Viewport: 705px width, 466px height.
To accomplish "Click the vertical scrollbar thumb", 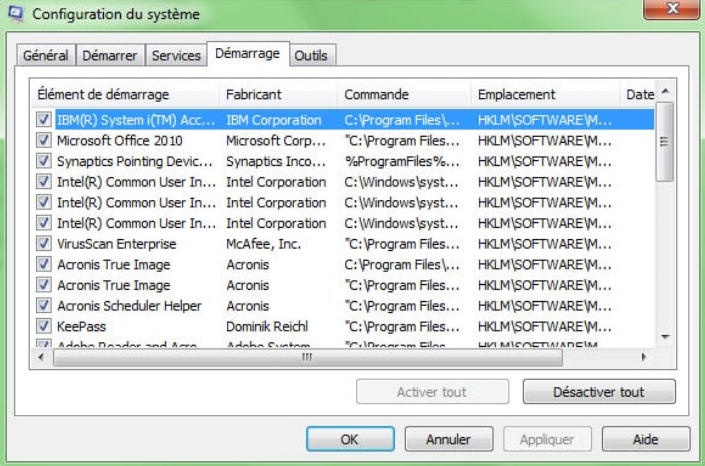I will (x=665, y=142).
